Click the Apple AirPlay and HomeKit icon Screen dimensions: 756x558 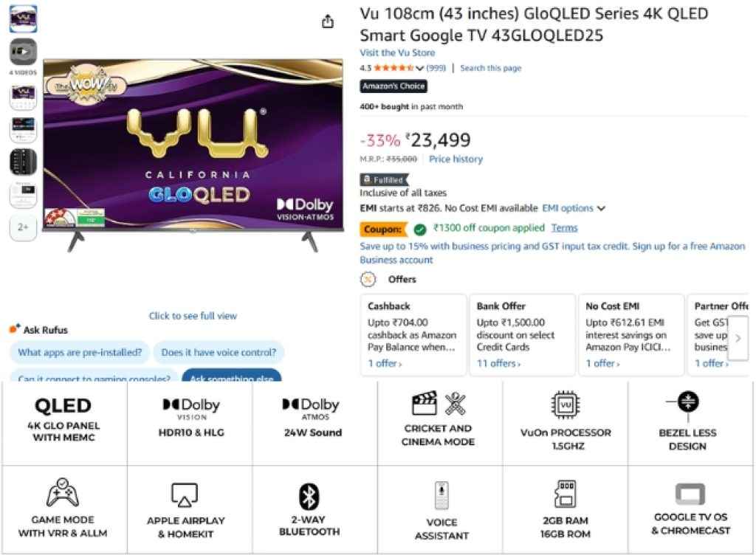tap(184, 493)
